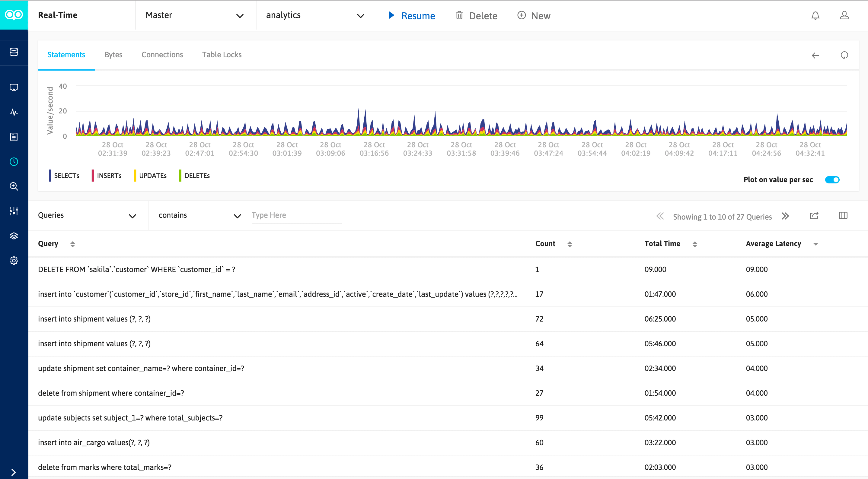868x479 pixels.
Task: Expand the analytics session dropdown
Action: click(315, 15)
